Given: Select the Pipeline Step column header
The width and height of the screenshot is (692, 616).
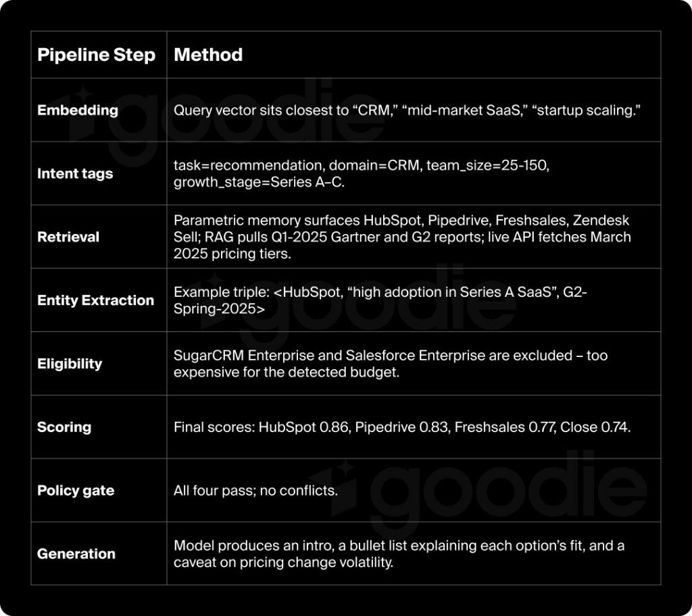Looking at the screenshot, I should (x=97, y=55).
